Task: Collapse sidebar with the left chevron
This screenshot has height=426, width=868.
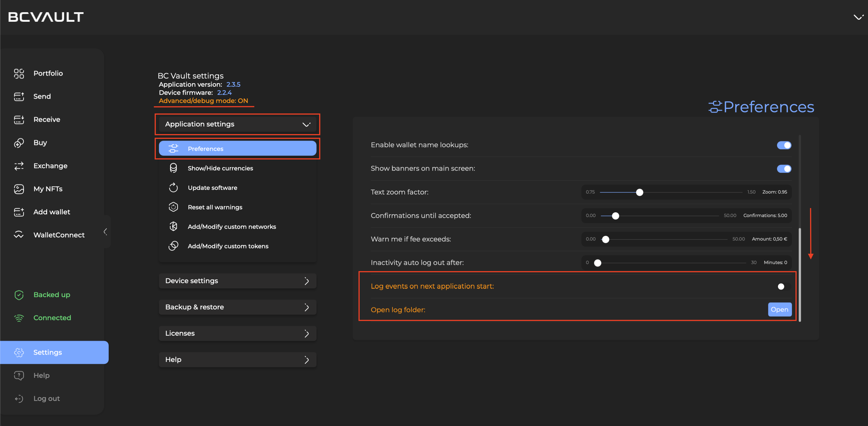Action: (105, 232)
